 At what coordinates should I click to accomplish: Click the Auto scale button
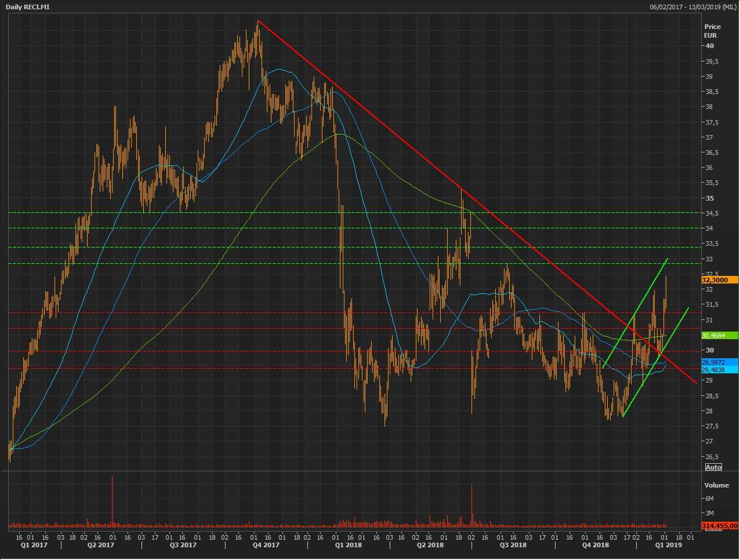[x=713, y=467]
